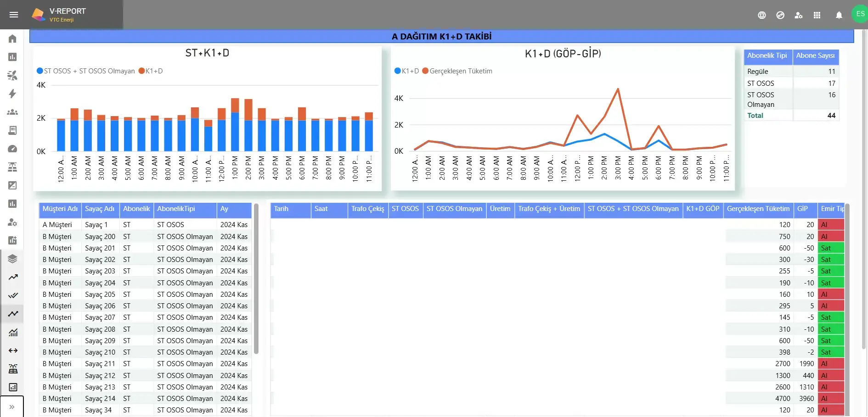Click the Home icon in the sidebar
This screenshot has height=417, width=868.
[12, 39]
